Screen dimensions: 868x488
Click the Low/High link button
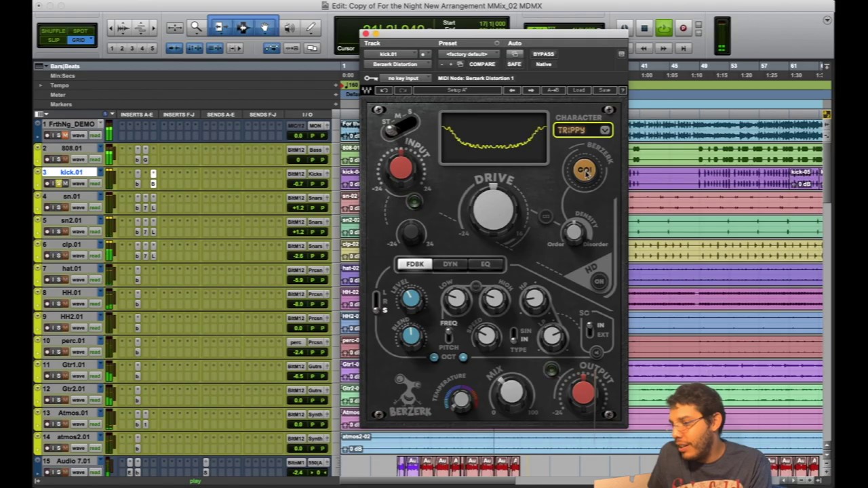475,286
